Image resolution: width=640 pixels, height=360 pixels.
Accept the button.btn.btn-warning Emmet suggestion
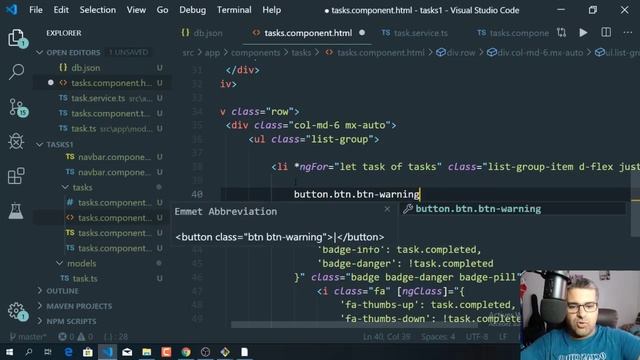(512, 209)
